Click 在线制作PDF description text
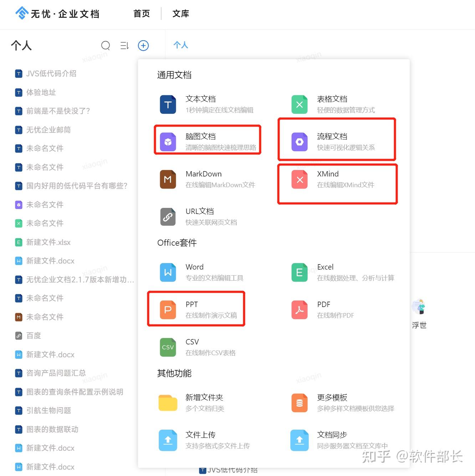 point(336,316)
